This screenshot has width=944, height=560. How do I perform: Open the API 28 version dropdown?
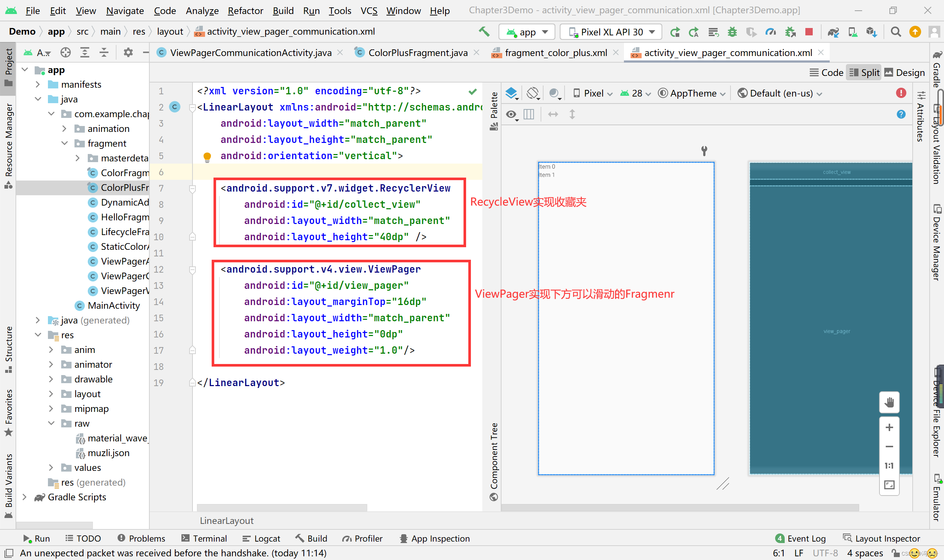(x=636, y=93)
